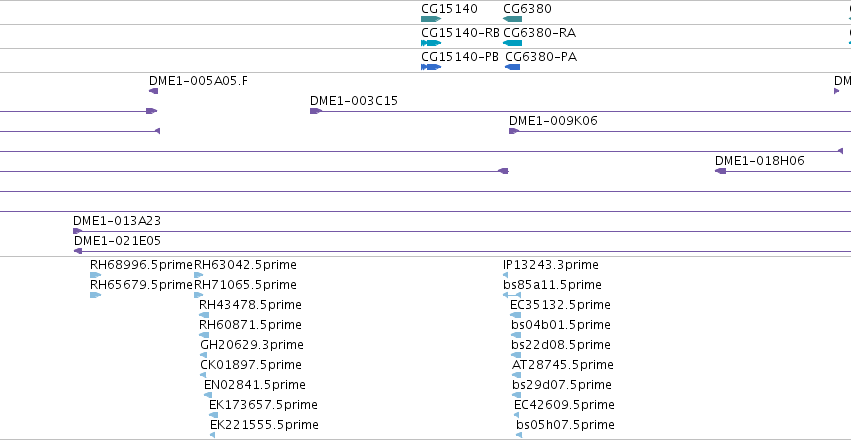Image resolution: width=851 pixels, height=440 pixels.
Task: Click the EK173657.5prime EST glyph
Action: 213,415
